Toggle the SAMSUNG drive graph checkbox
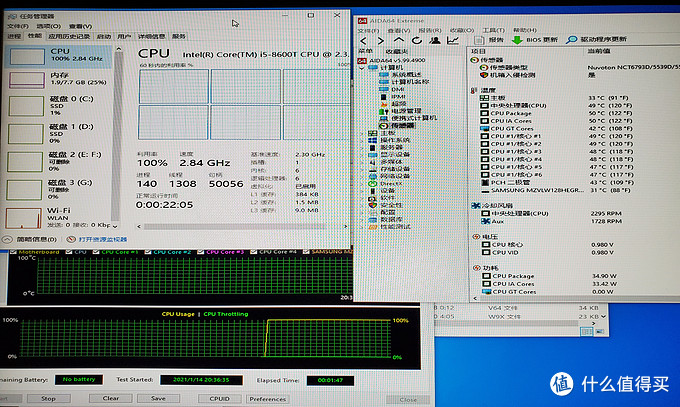 pos(306,252)
